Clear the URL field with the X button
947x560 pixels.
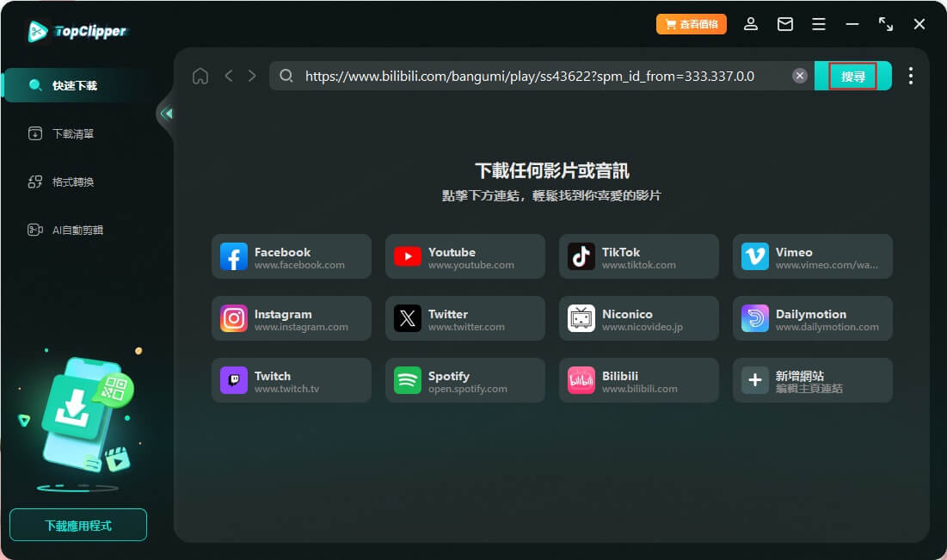[799, 76]
